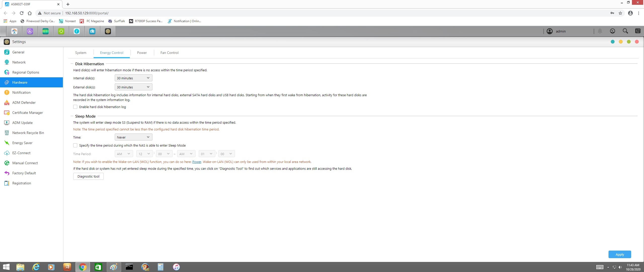Open the Factory Default sidebar item
644x272 pixels.
click(x=24, y=173)
